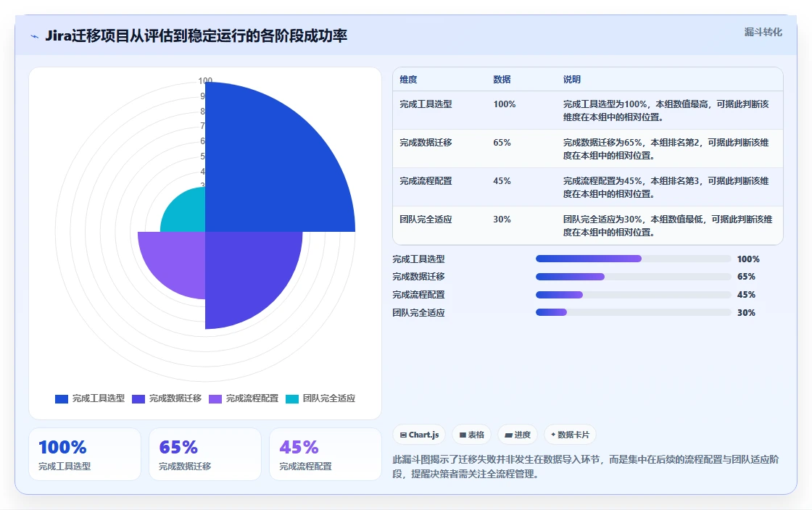812x510 pixels.
Task: Click the chart axis label 100
Action: 205,80
